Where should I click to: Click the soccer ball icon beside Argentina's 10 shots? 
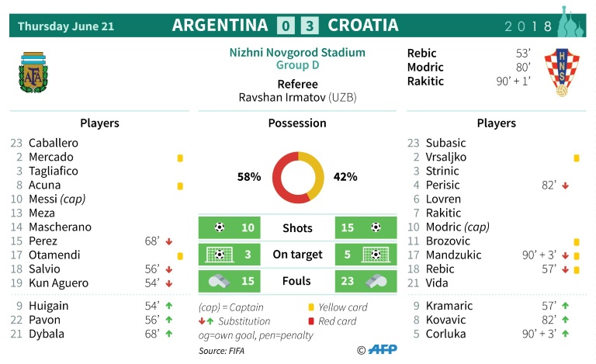pos(220,227)
